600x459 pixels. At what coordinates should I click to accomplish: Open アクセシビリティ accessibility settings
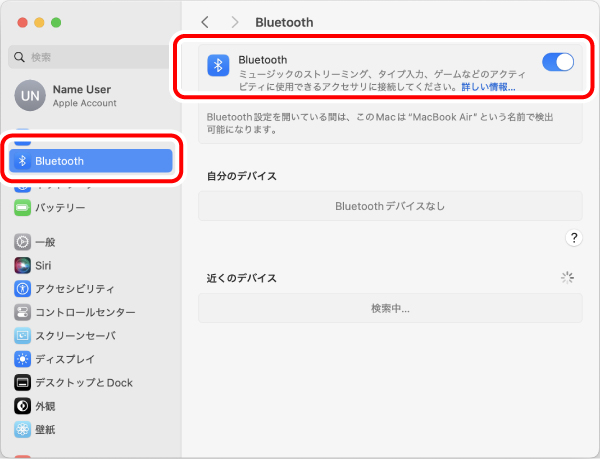pyautogui.click(x=76, y=288)
